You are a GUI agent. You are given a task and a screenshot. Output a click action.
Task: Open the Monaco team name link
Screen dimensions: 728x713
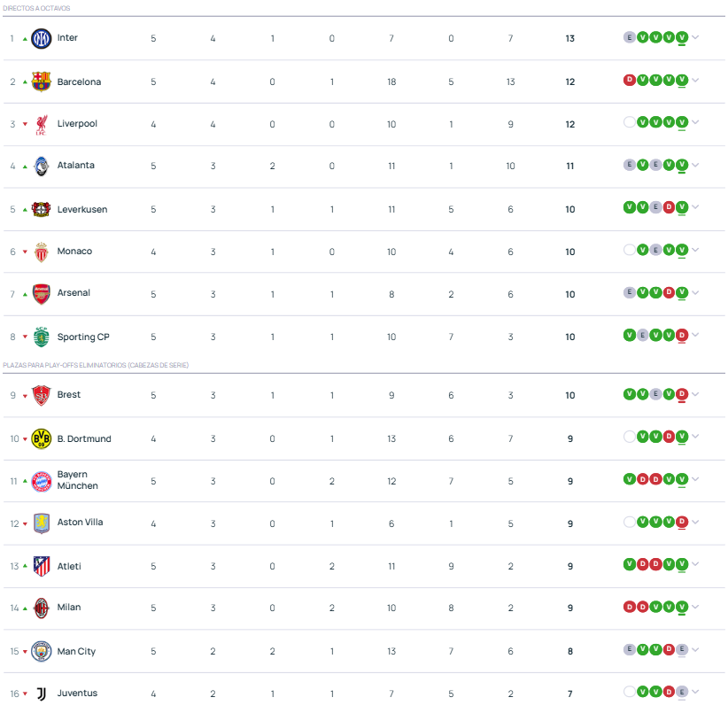(74, 252)
